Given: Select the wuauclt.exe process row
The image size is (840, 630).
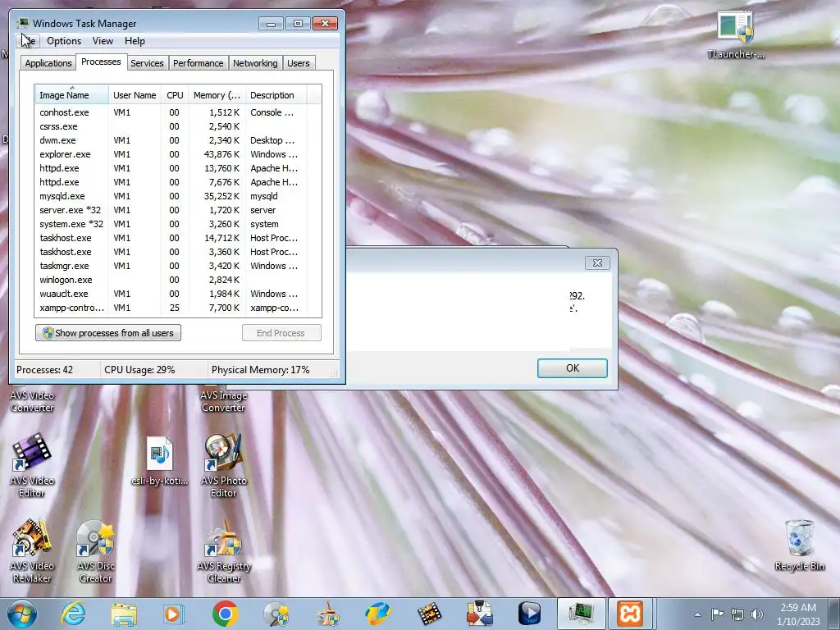Looking at the screenshot, I should click(178, 294).
